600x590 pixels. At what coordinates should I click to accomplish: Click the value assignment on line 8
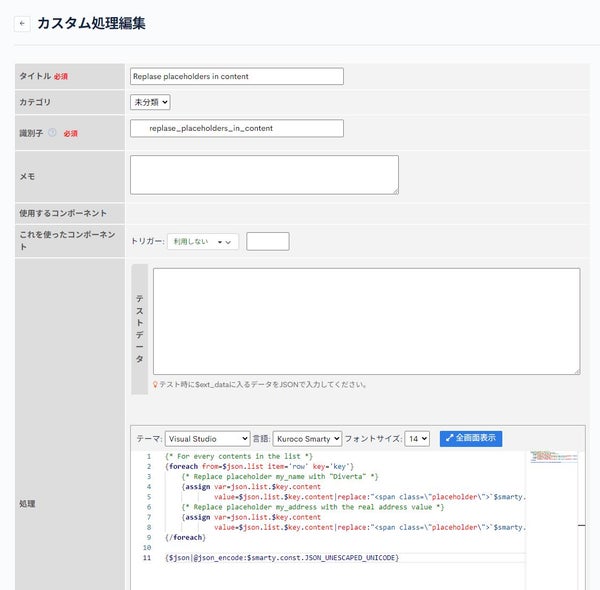click(x=370, y=527)
